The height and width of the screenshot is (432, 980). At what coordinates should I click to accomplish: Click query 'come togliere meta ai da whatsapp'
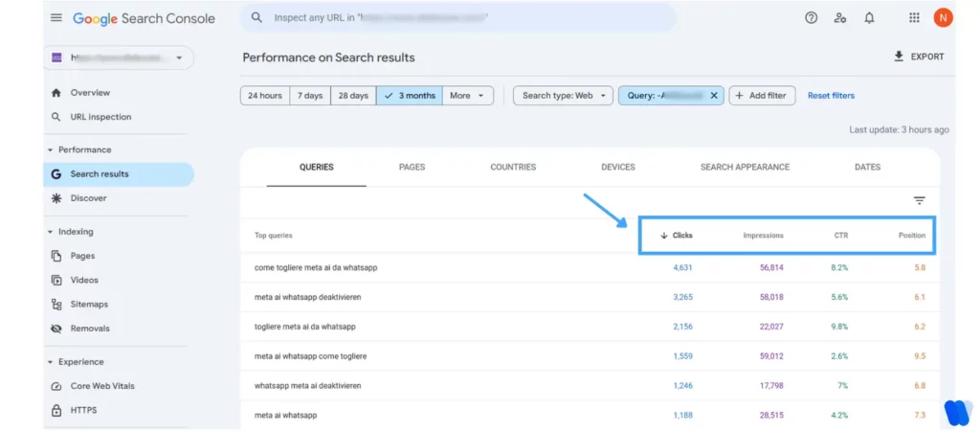tap(316, 267)
